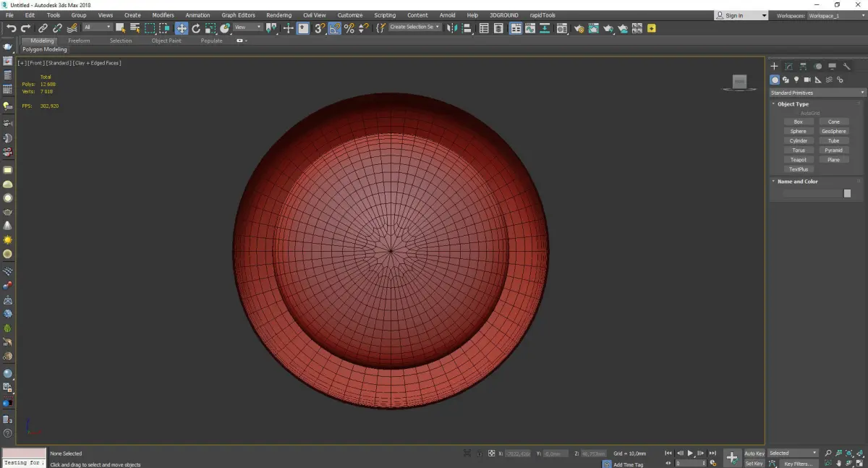Enable Auto Key animation mode
Viewport: 868px width, 468px height.
[754, 453]
